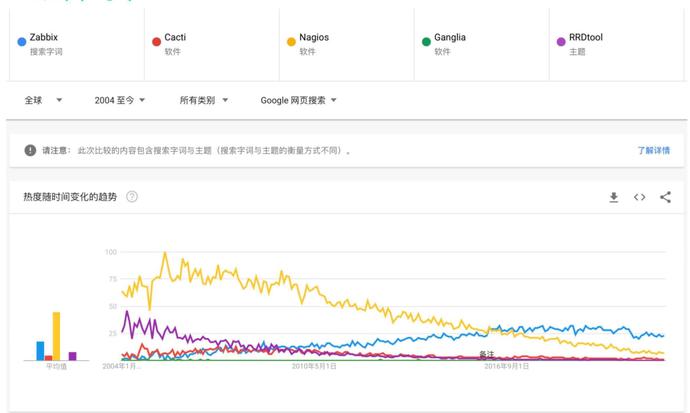Image resolution: width=690 pixels, height=413 pixels.
Task: Click the warning exclamation icon
Action: (x=30, y=150)
